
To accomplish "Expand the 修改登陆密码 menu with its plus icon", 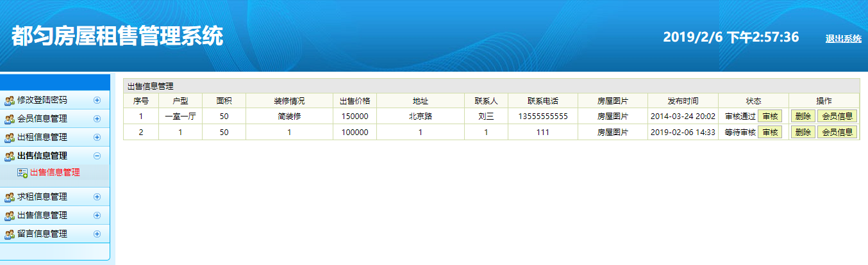I will [x=97, y=100].
